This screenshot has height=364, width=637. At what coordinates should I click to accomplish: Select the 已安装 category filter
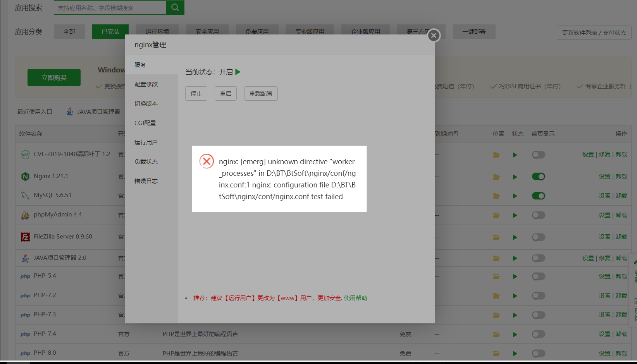tap(110, 32)
